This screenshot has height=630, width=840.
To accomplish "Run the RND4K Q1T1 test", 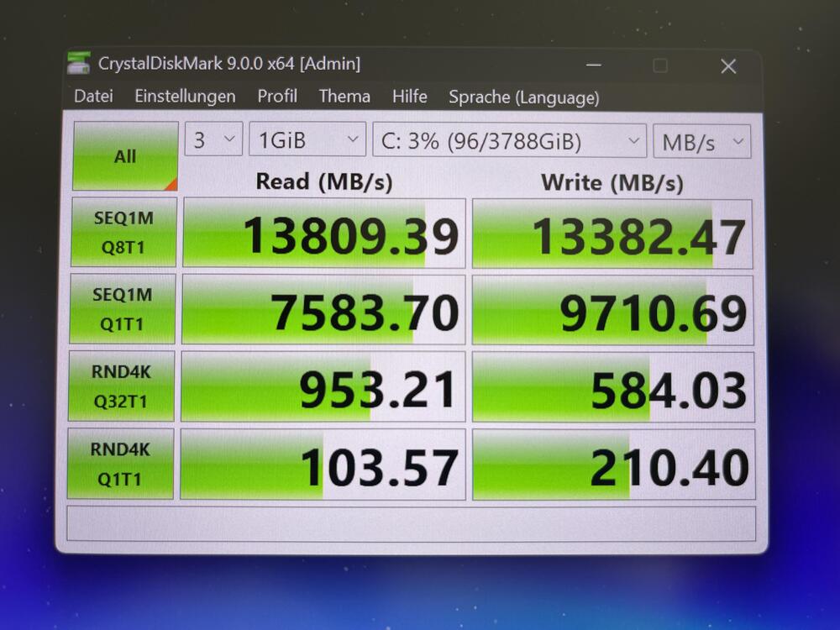I will pos(121,464).
